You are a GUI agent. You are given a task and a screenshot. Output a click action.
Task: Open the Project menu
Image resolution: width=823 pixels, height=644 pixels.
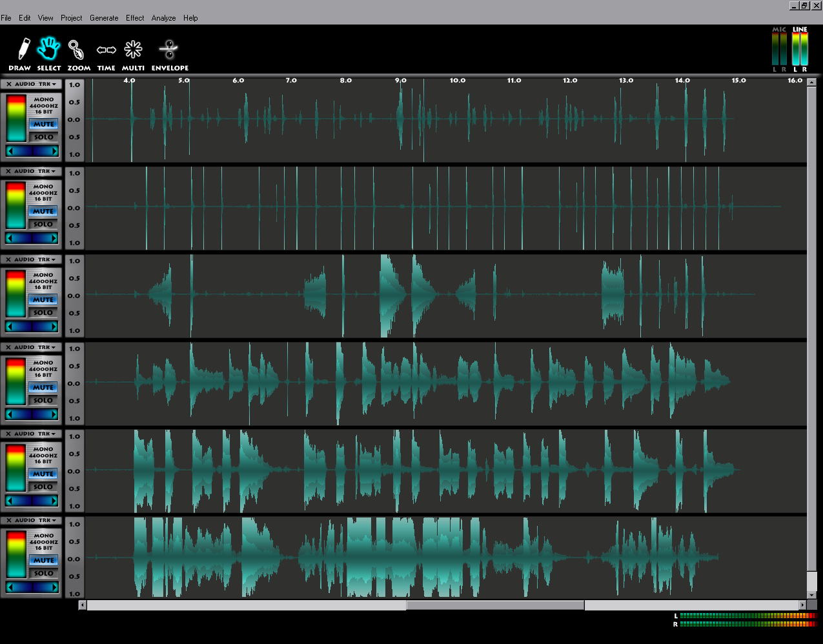[72, 18]
